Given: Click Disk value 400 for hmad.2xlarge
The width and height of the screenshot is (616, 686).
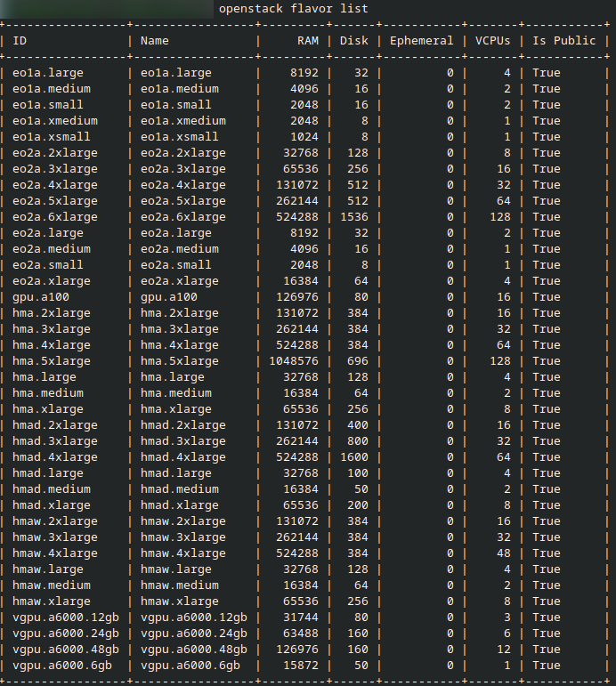Looking at the screenshot, I should tap(358, 425).
